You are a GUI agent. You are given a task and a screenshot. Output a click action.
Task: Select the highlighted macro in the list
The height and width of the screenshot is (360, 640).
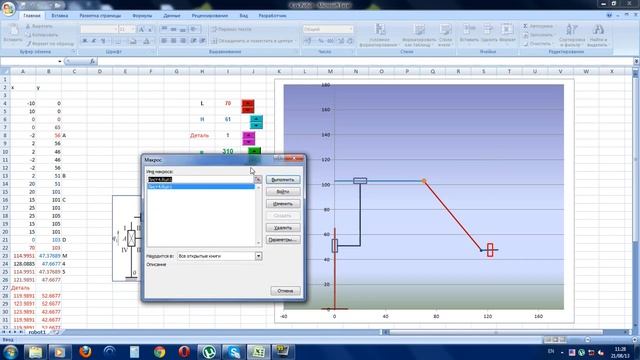[201, 187]
